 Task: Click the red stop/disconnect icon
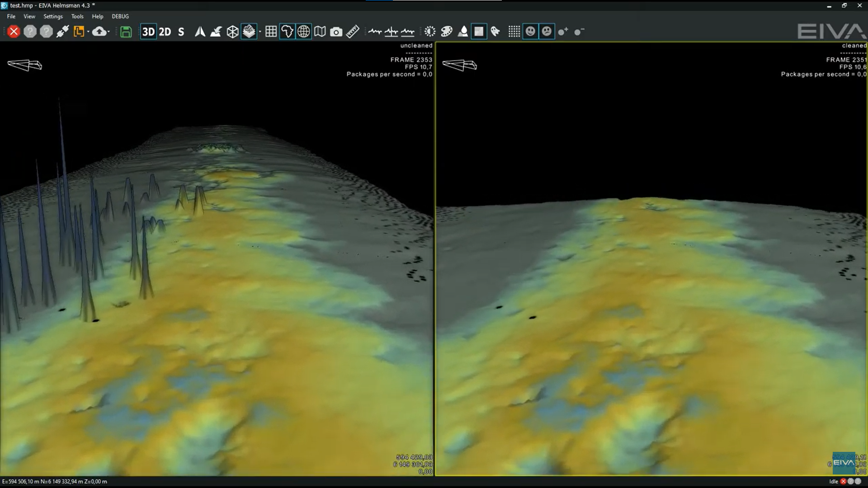(x=14, y=32)
